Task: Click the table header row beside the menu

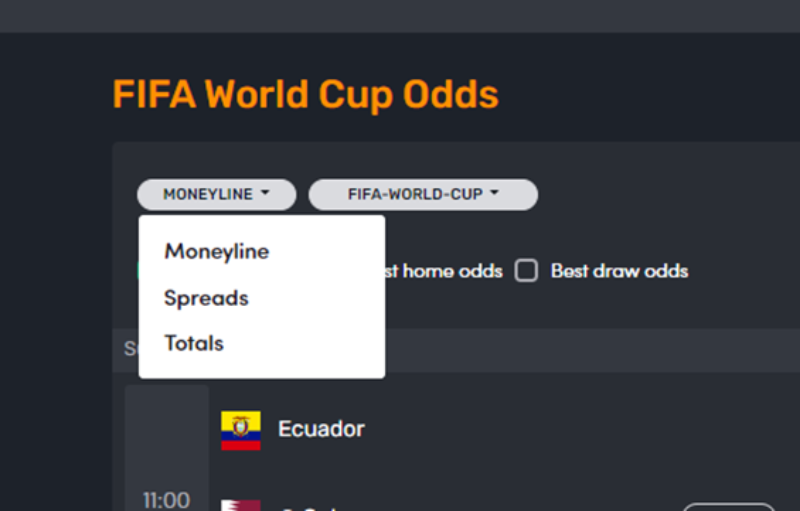Action: click(592, 350)
